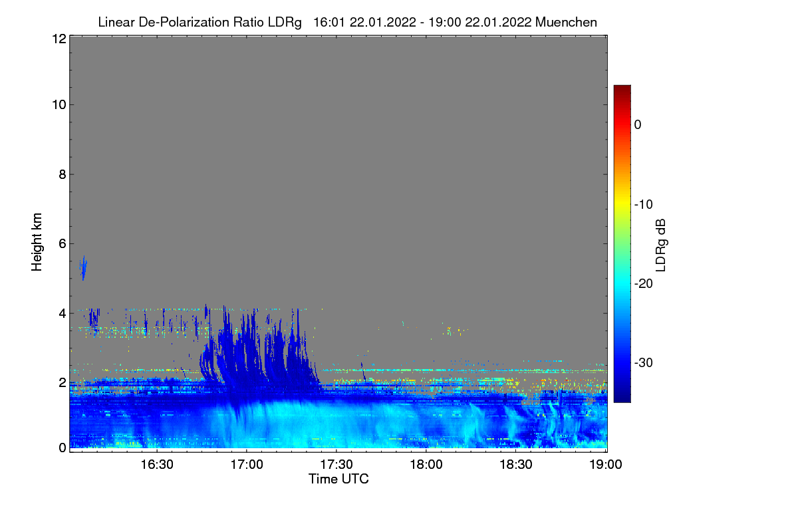Click the yellow band of the colorbar
Image resolution: width=798 pixels, height=532 pixels.
(x=622, y=204)
